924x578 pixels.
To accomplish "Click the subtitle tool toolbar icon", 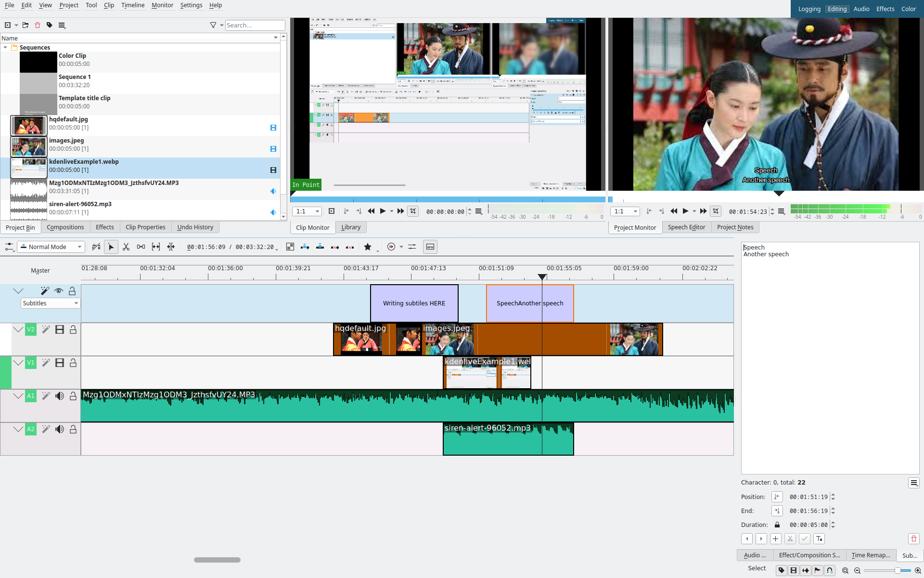I will [430, 247].
